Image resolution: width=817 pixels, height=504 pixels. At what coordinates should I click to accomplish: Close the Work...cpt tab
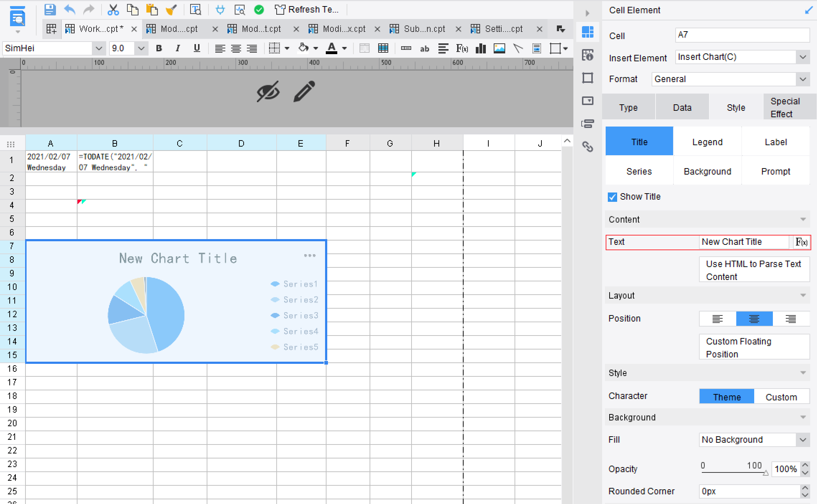coord(134,29)
